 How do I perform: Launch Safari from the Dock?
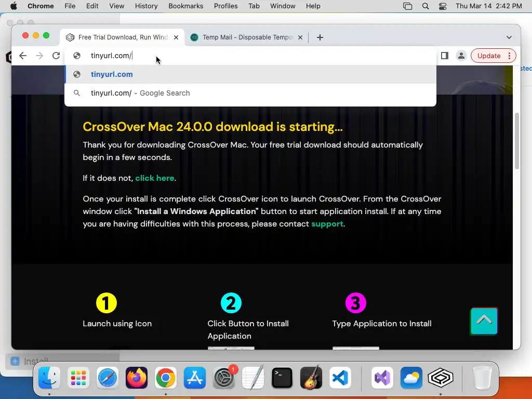108,378
